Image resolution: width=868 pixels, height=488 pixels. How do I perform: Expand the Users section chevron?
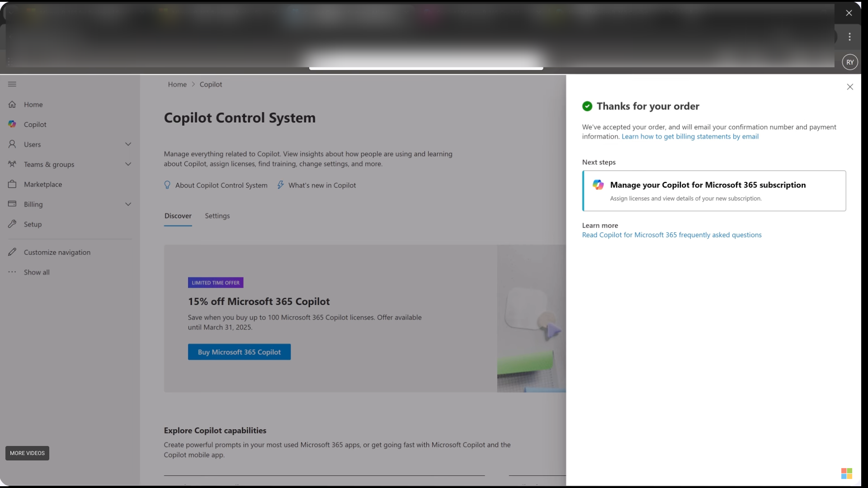(x=128, y=144)
